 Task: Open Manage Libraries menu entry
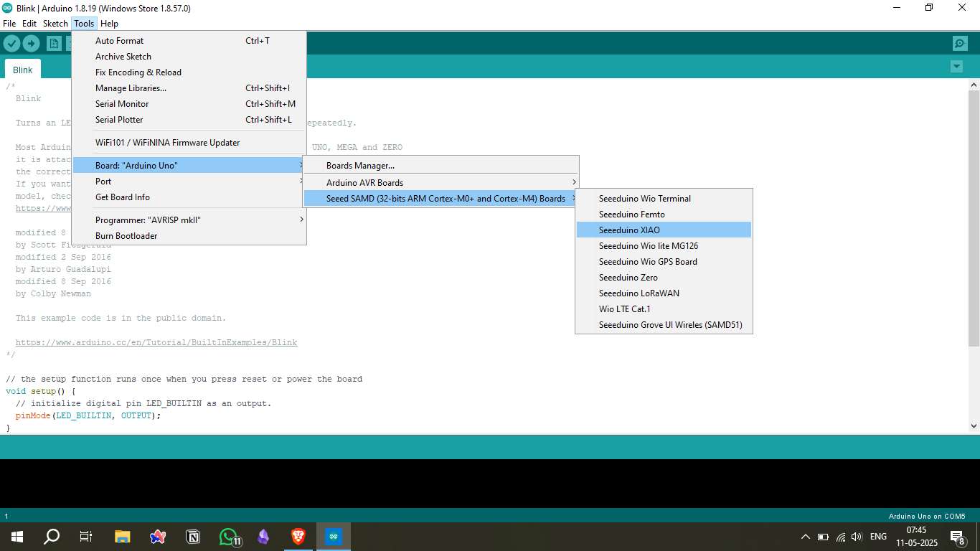(189, 88)
